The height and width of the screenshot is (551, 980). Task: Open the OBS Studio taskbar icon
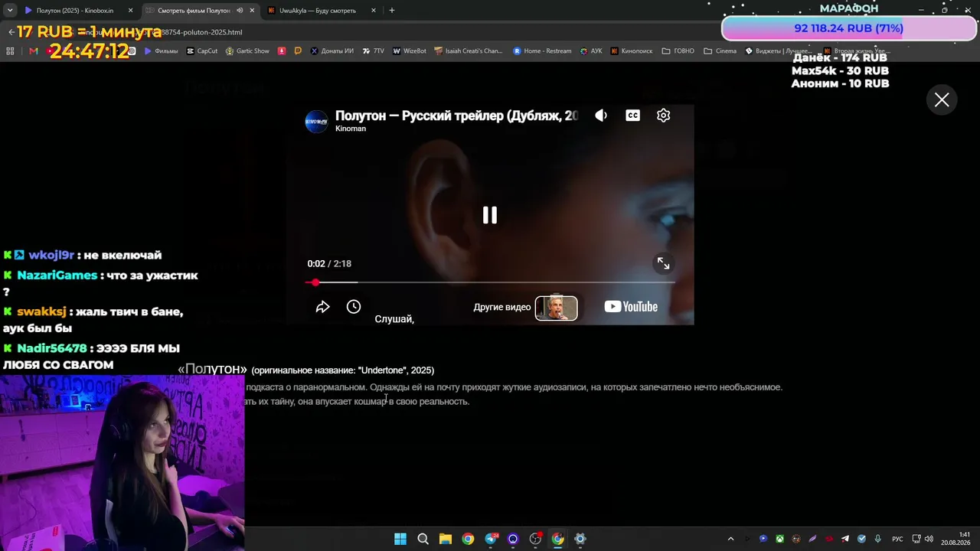click(535, 539)
